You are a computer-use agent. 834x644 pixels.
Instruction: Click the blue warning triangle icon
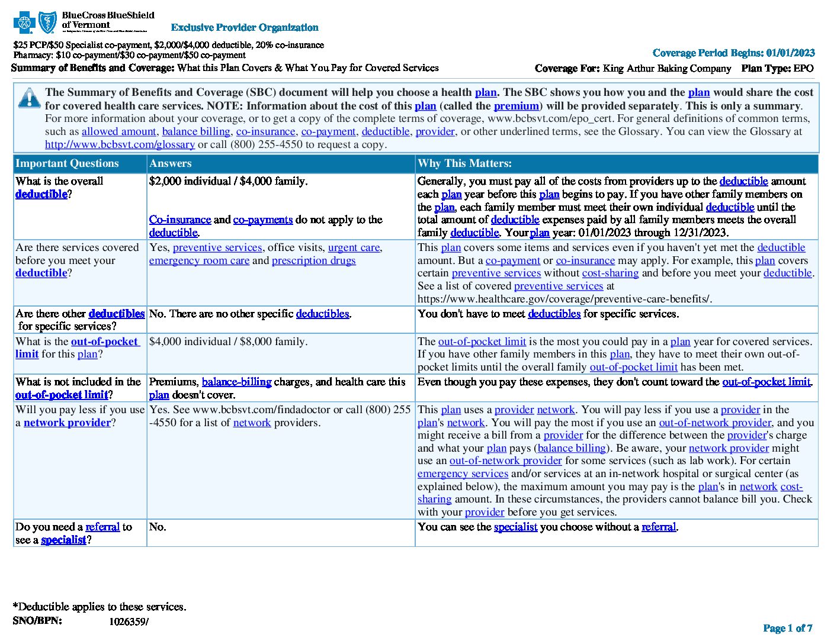pos(29,98)
